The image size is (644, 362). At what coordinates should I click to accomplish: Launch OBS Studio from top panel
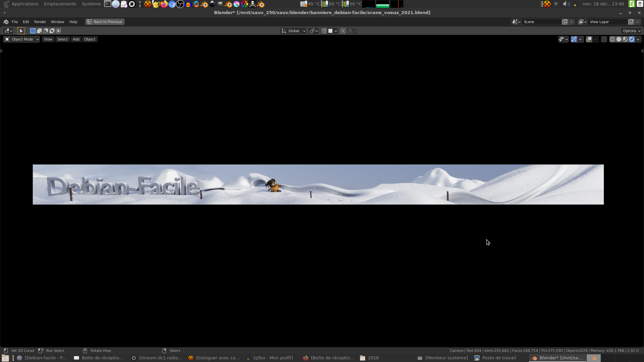180,4
